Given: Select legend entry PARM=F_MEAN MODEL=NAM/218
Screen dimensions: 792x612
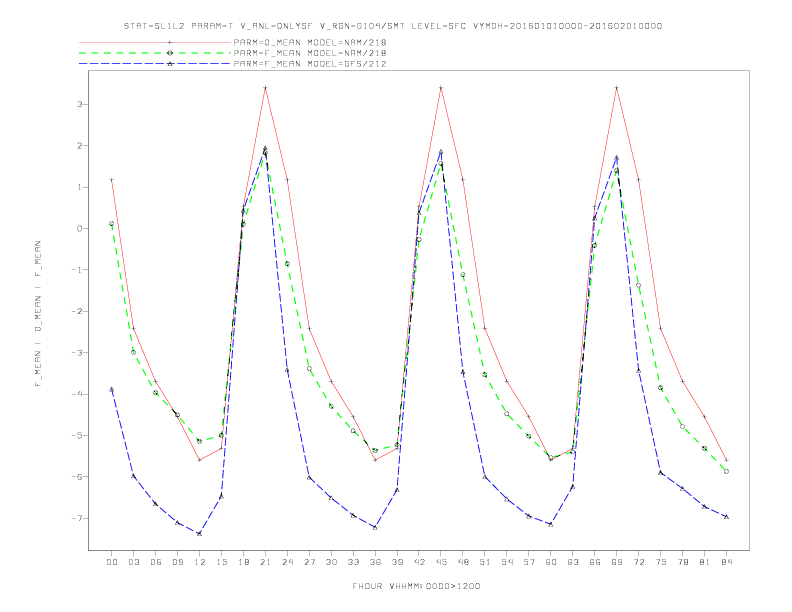Looking at the screenshot, I should [310, 53].
